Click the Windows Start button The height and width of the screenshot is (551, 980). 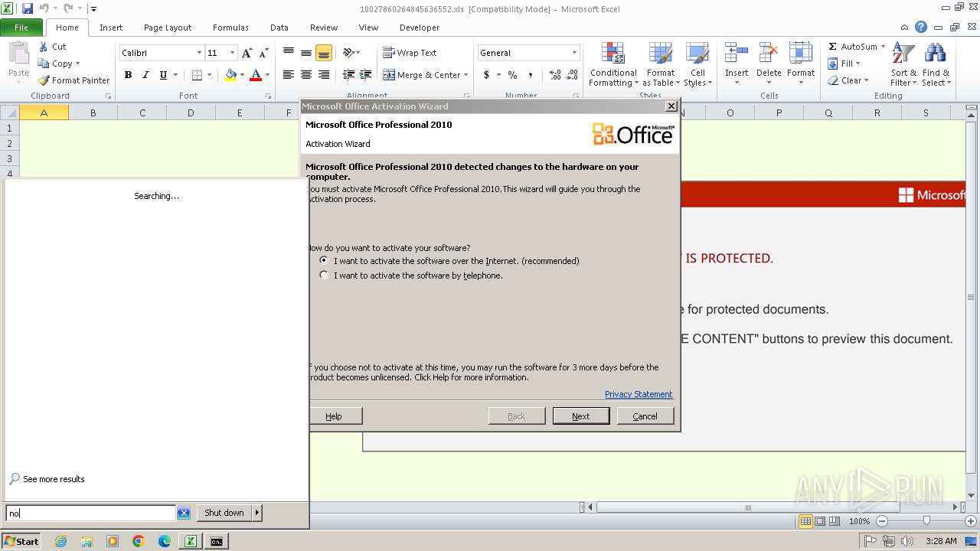(21, 541)
